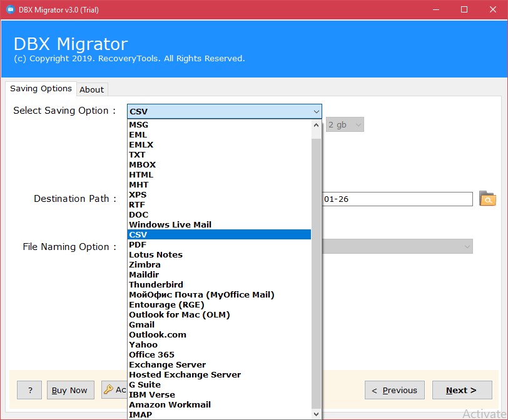
Task: Click the DBX Migrator app icon in title bar
Action: [x=11, y=9]
